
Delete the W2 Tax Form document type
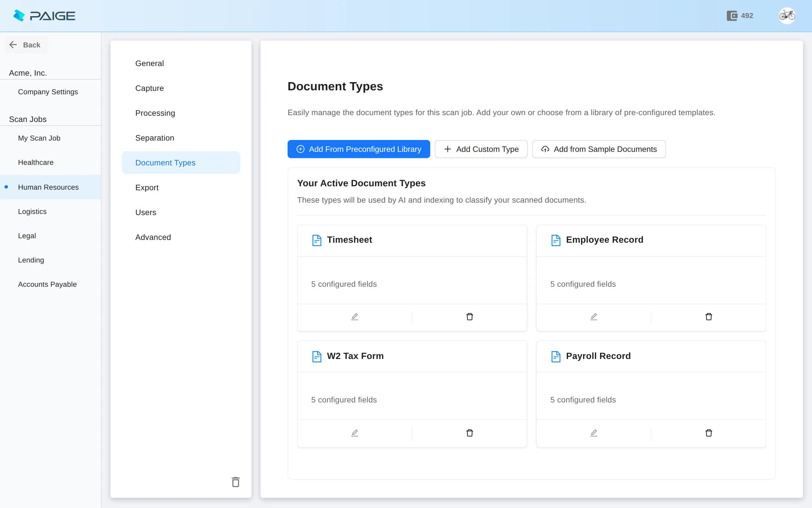pyautogui.click(x=469, y=433)
